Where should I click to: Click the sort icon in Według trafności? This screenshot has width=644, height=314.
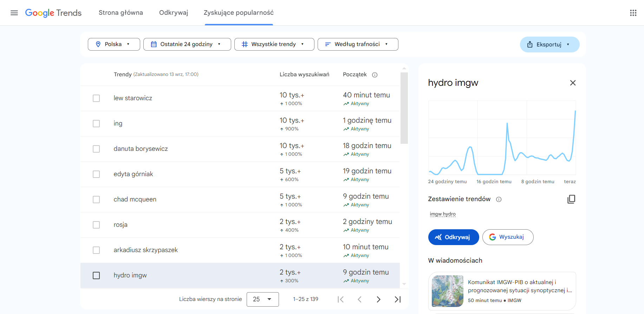[328, 44]
